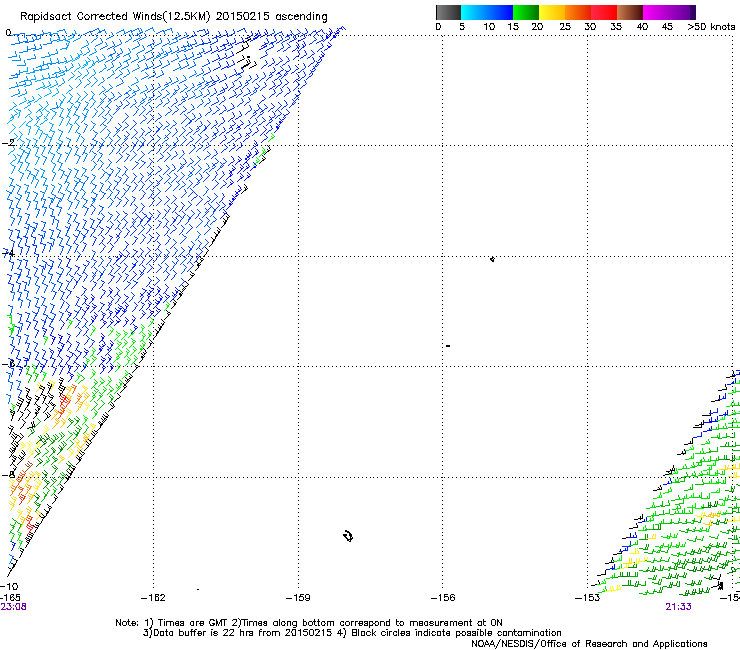Click the latitude label '-10'
The width and height of the screenshot is (740, 650).
(x=9, y=586)
